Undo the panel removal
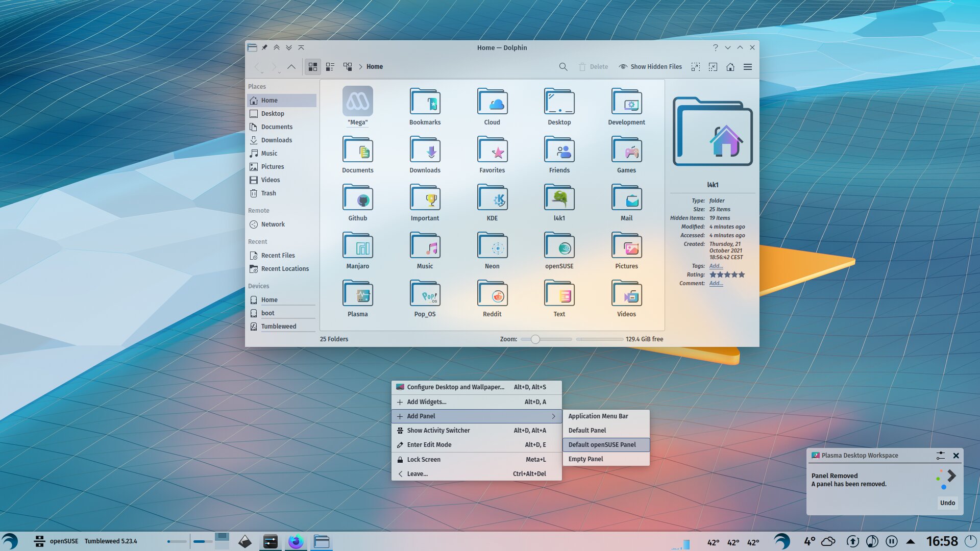Screen dimensions: 980x551 click(x=947, y=503)
